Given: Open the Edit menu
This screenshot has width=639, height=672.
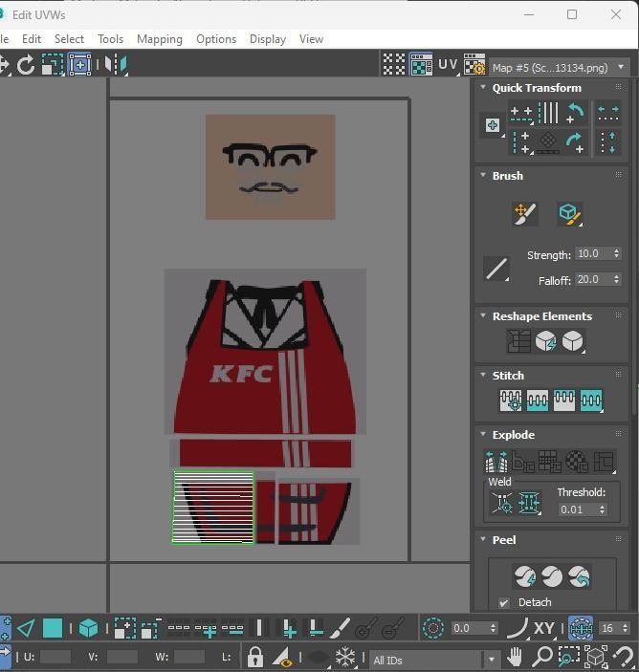Looking at the screenshot, I should coord(32,39).
